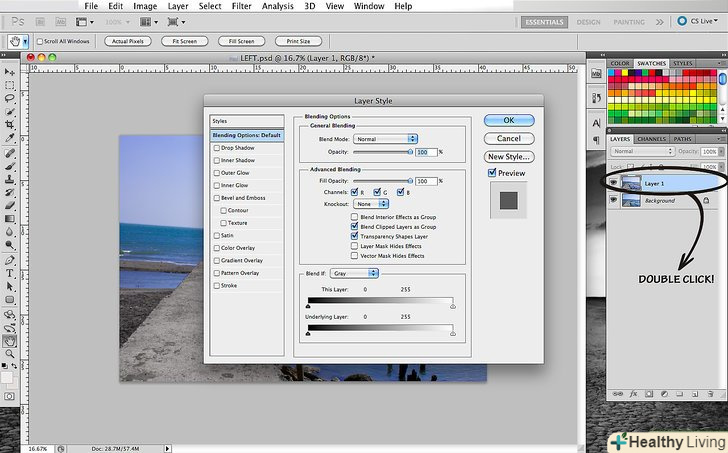Switch to the Channels tab

point(651,139)
